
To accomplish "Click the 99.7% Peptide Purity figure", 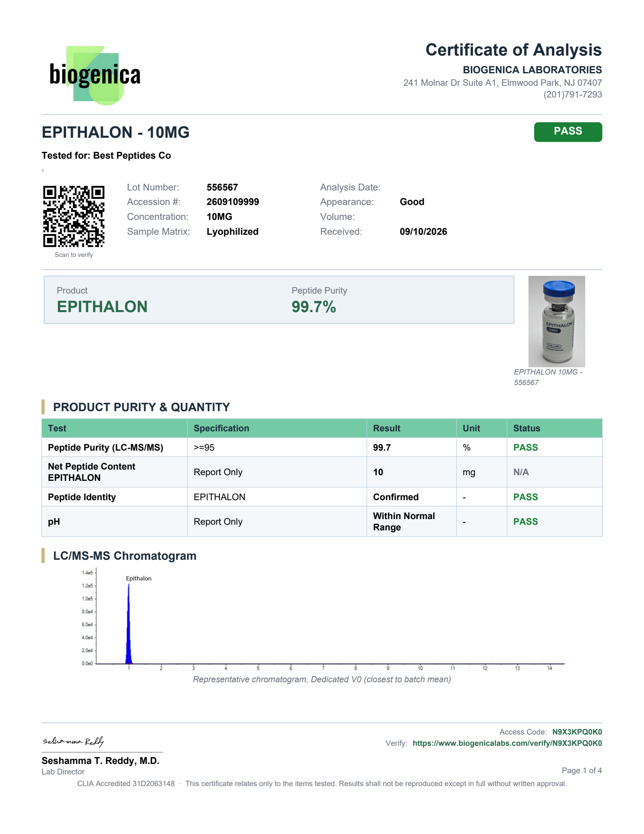I will click(x=314, y=307).
